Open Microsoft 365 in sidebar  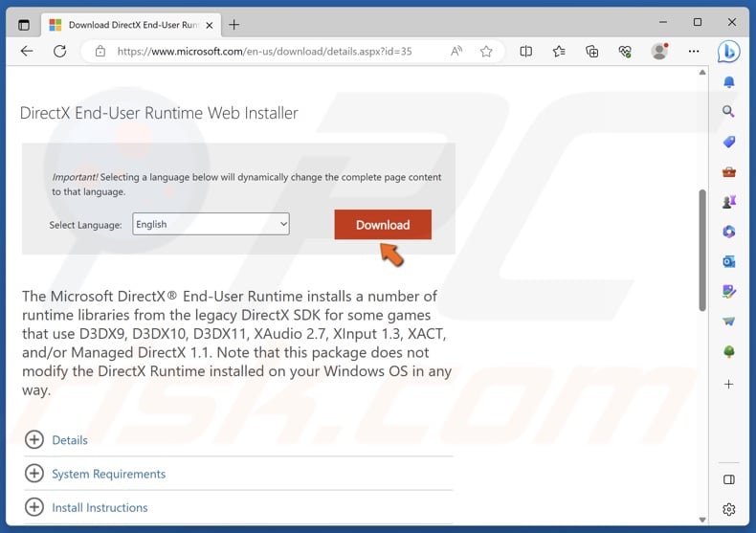click(729, 232)
